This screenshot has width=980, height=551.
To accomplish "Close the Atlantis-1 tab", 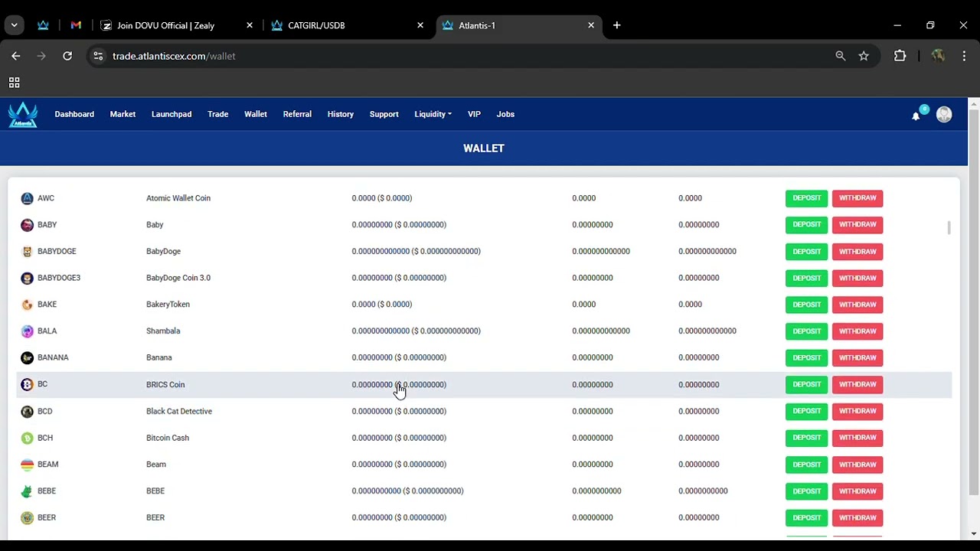I will pyautogui.click(x=591, y=25).
